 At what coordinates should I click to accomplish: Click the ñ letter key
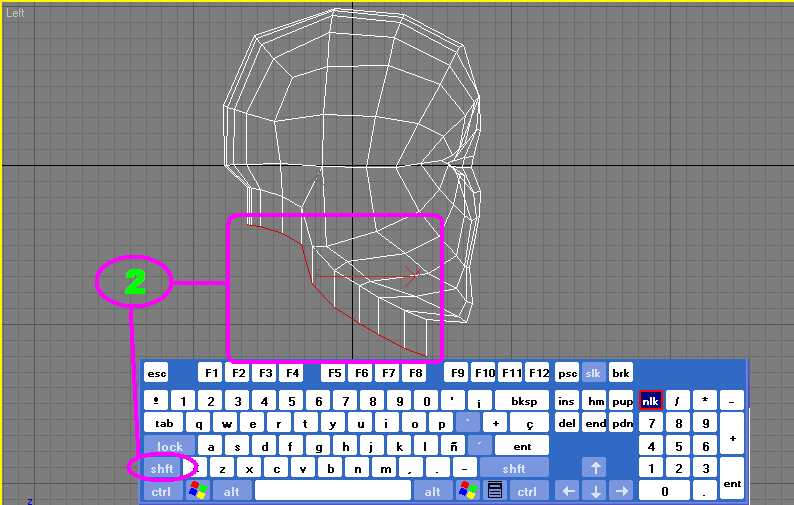[x=453, y=446]
